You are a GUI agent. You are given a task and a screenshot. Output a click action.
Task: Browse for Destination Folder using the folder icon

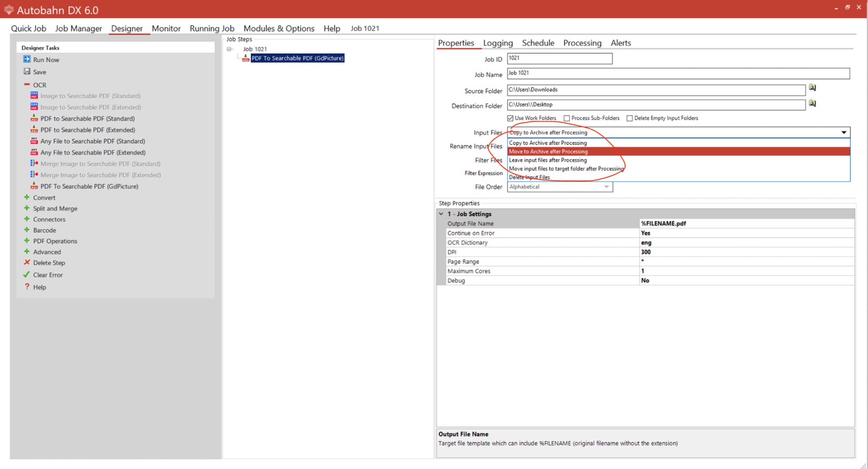(812, 104)
